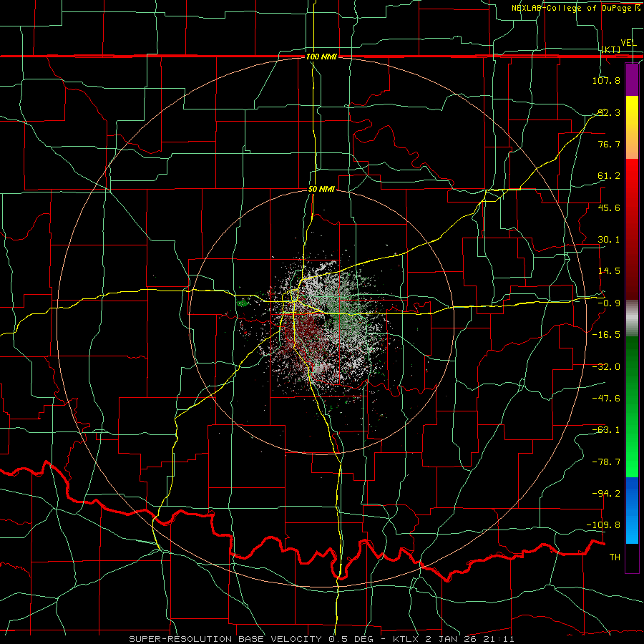Click the 14.5 velocity scale value
The image size is (644, 644).
608,271
